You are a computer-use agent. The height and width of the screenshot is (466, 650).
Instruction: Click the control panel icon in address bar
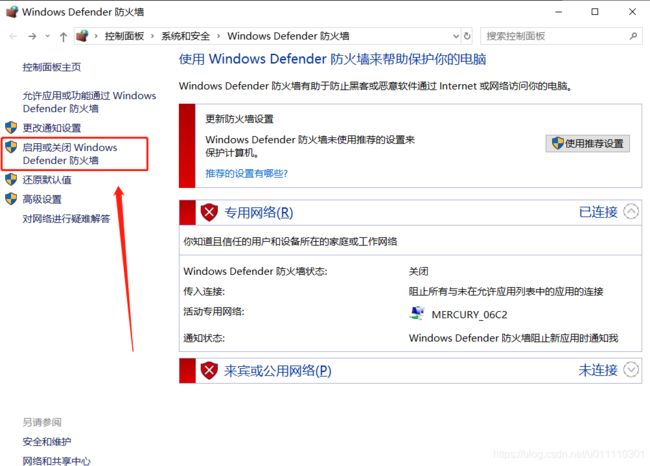pos(82,36)
